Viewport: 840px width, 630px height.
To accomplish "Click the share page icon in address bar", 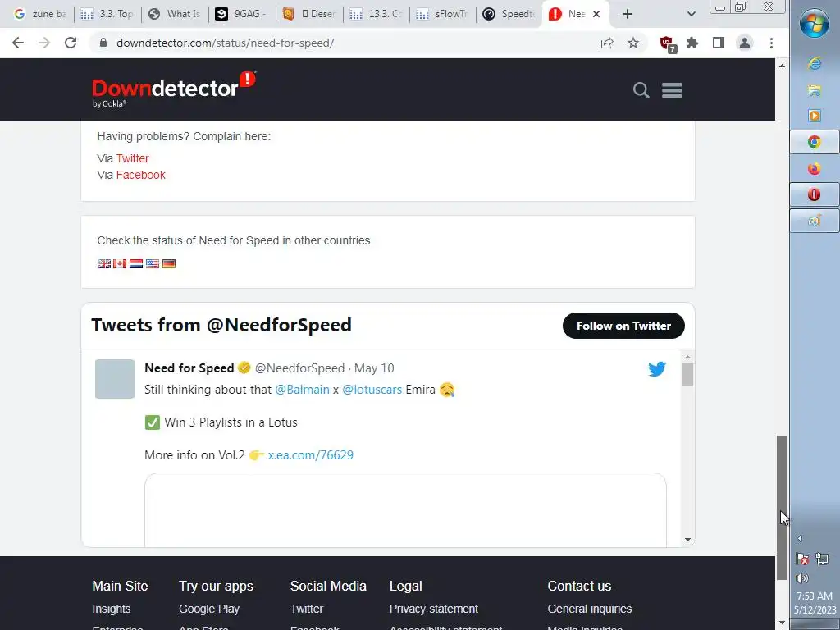I will pos(607,43).
